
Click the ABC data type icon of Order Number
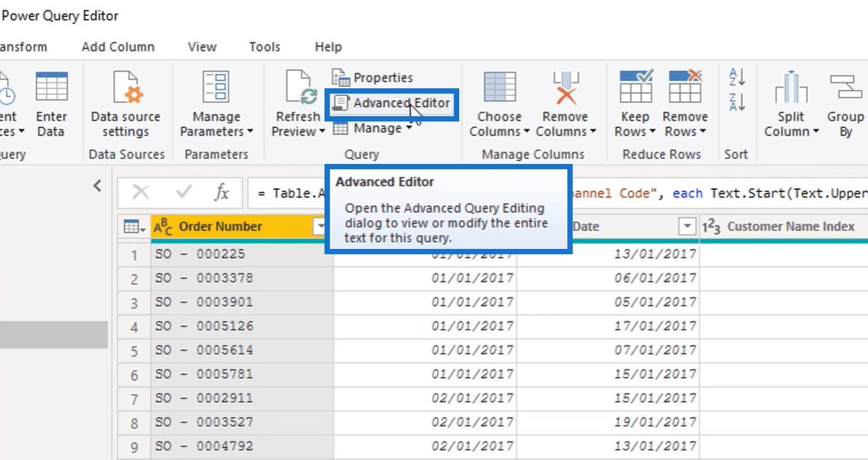point(163,227)
